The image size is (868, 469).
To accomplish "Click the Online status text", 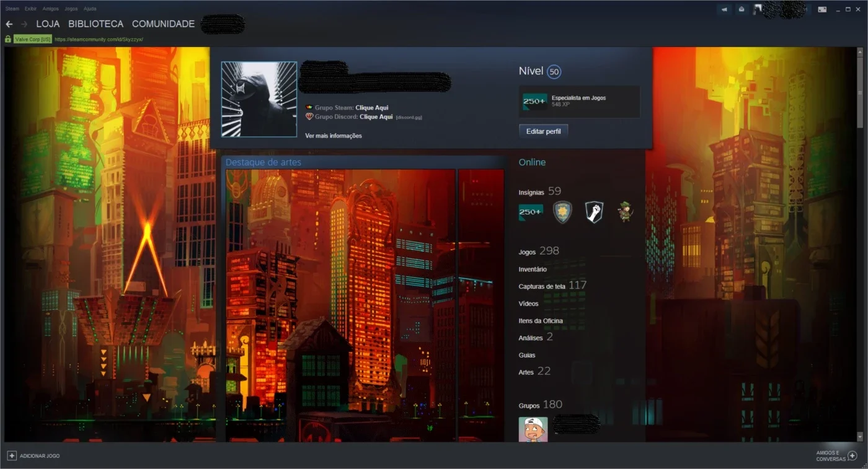I will click(x=532, y=162).
